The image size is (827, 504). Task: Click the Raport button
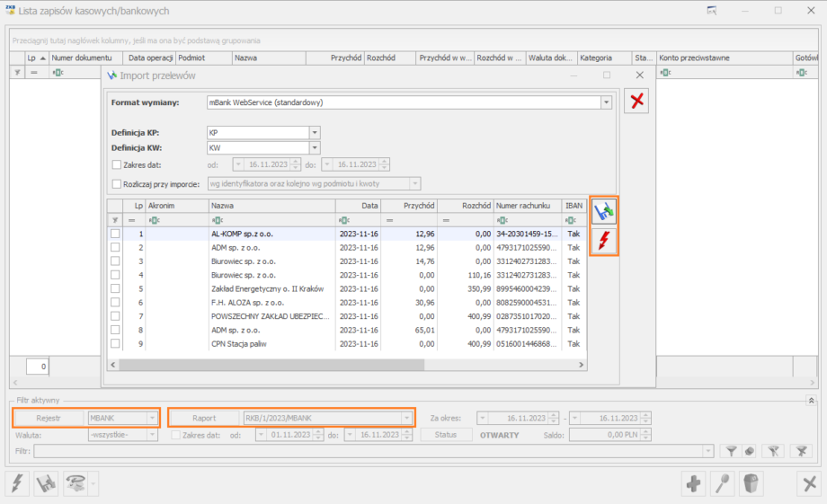pyautogui.click(x=204, y=418)
